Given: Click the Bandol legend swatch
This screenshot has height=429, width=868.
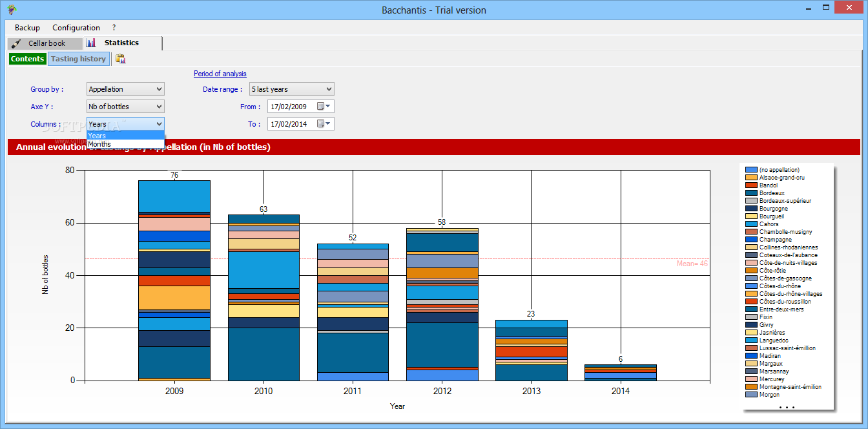Looking at the screenshot, I should coord(750,185).
